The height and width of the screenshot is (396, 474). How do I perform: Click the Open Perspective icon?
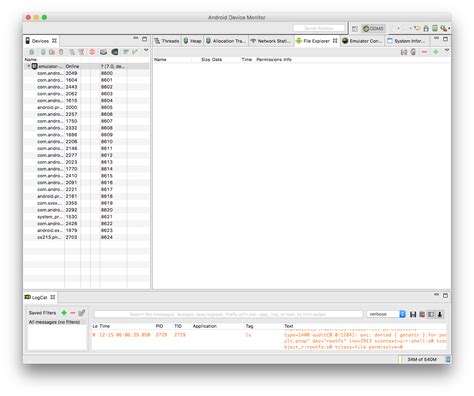355,29
